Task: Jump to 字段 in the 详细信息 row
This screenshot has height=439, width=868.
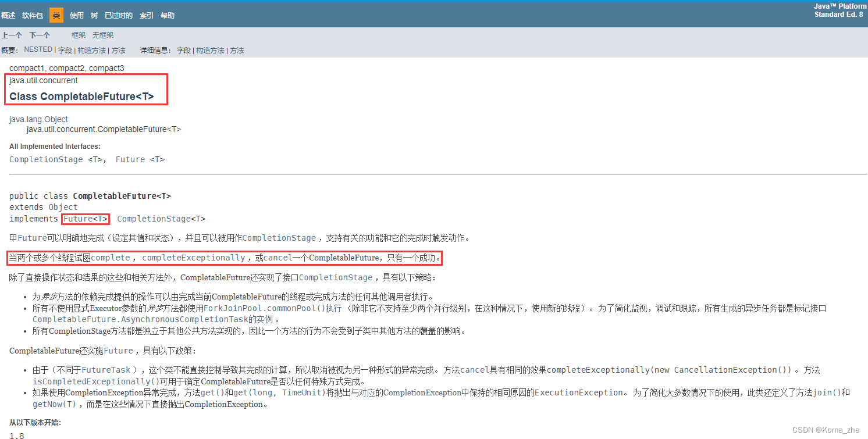Action: point(184,51)
